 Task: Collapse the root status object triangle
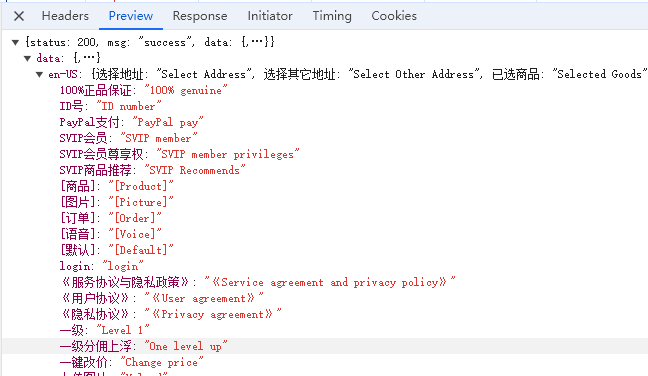tap(15, 42)
